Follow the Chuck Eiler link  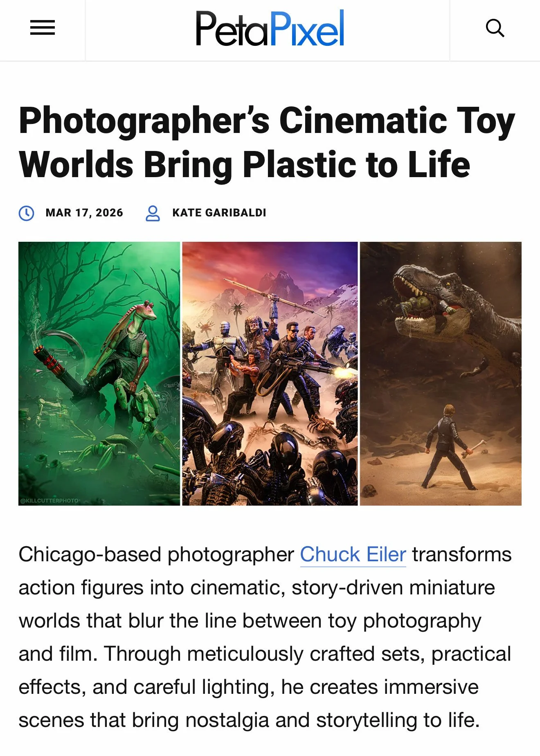tap(353, 554)
